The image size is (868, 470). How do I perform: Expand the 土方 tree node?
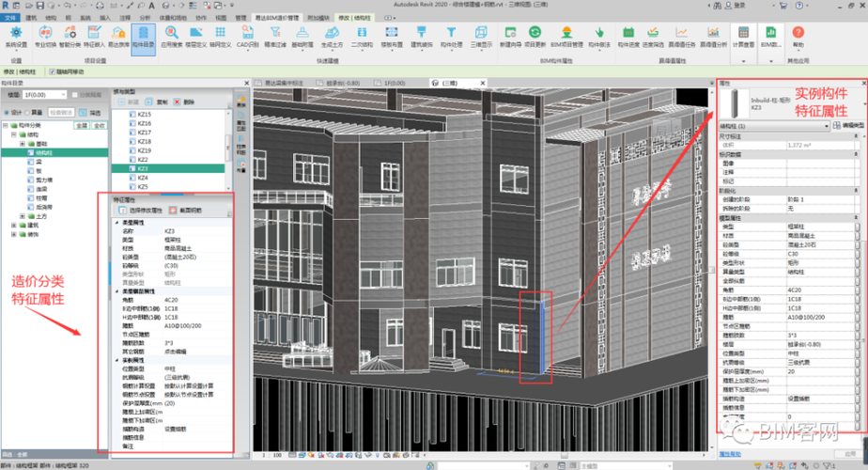pos(23,215)
